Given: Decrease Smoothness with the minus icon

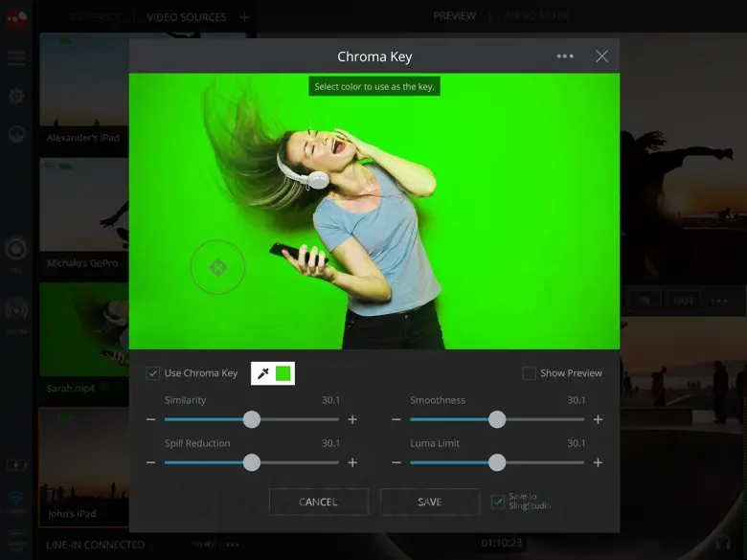Looking at the screenshot, I should (x=396, y=419).
